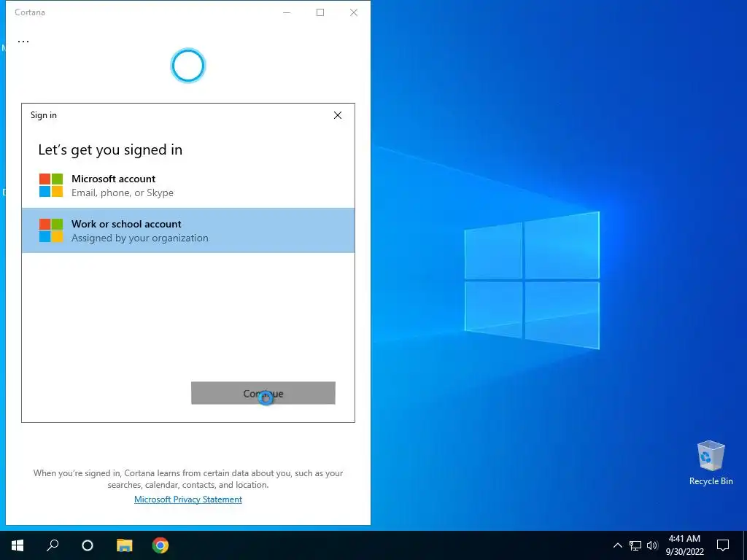Maximize the Cortana window
The height and width of the screenshot is (560, 747).
pyautogui.click(x=320, y=12)
